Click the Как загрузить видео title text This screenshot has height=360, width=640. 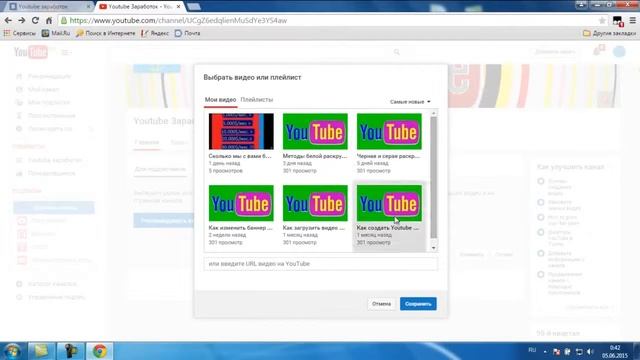tap(314, 228)
